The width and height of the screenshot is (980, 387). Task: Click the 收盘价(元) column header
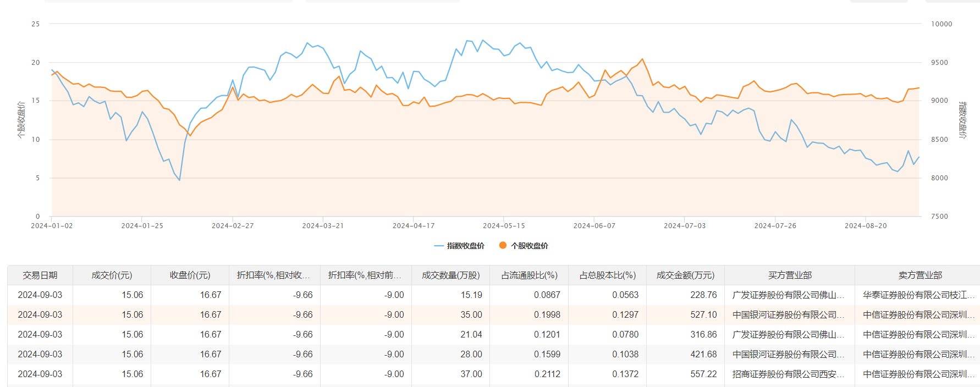pyautogui.click(x=190, y=275)
